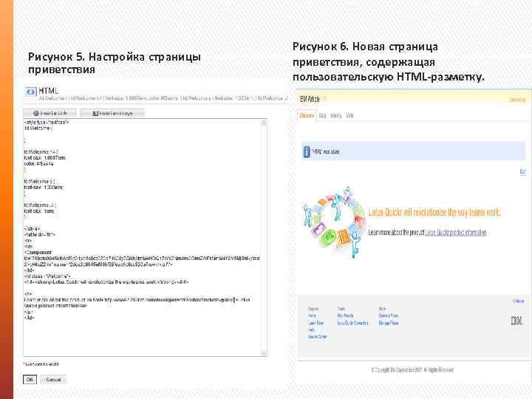Open the Lotus Quickr Connectors footer link
This screenshot has height=399, width=532.
pyautogui.click(x=352, y=323)
